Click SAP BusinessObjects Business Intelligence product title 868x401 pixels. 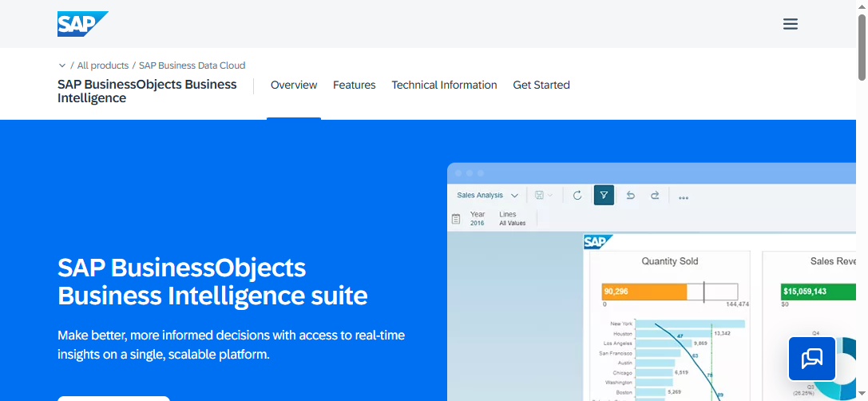click(147, 91)
